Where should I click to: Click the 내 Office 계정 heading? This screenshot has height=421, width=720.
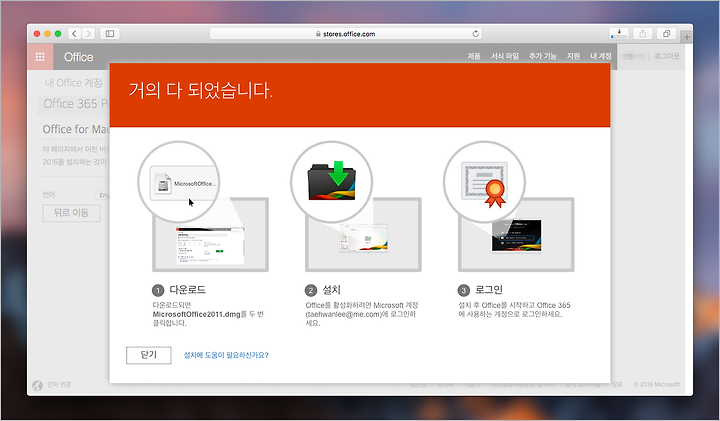tap(73, 83)
